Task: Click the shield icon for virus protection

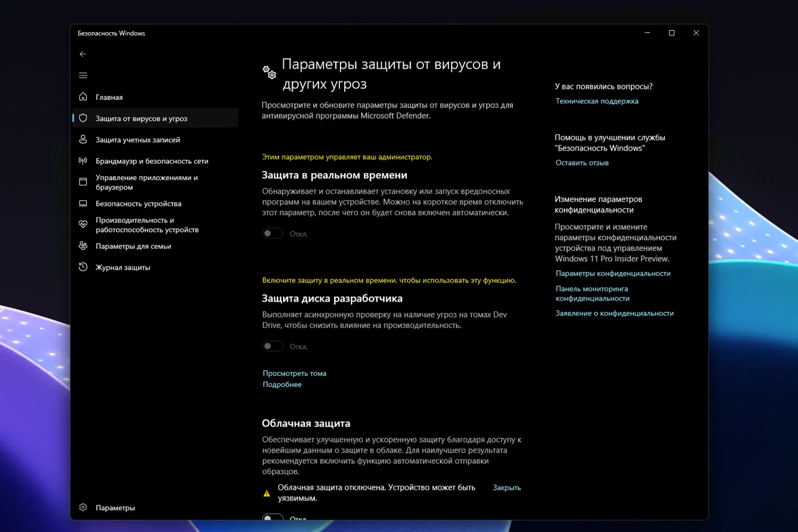Action: [x=83, y=118]
